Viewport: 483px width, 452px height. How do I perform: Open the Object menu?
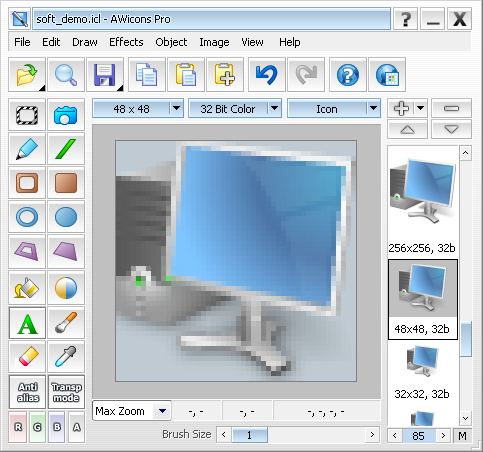(x=171, y=42)
